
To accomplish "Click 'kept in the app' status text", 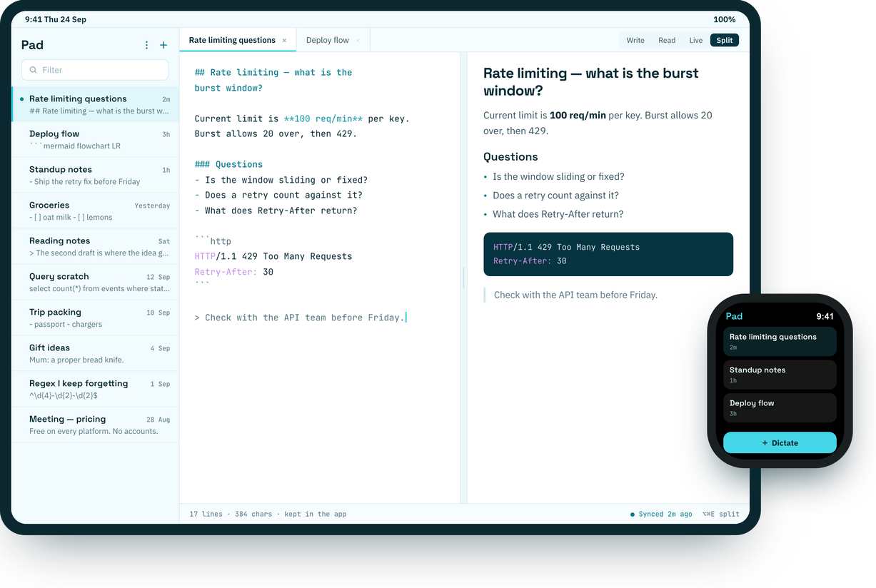I will tap(315, 514).
